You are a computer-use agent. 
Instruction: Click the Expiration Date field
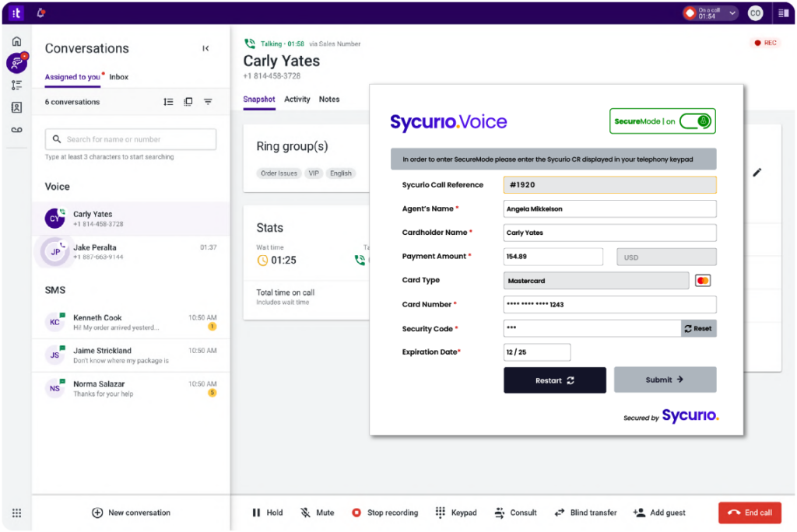point(537,352)
